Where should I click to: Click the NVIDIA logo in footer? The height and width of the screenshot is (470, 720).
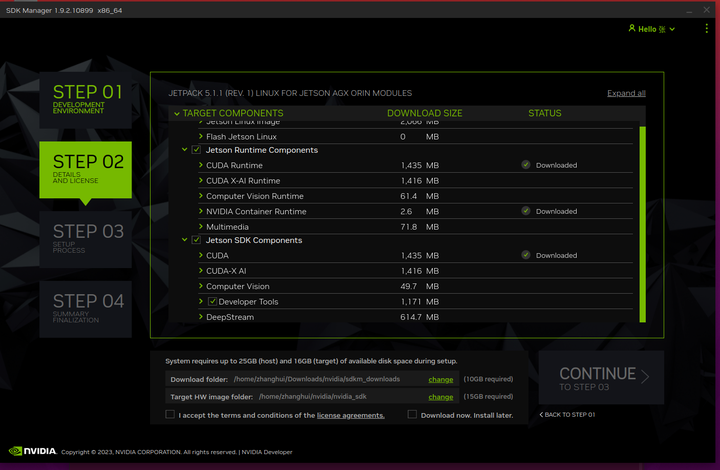click(x=33, y=451)
